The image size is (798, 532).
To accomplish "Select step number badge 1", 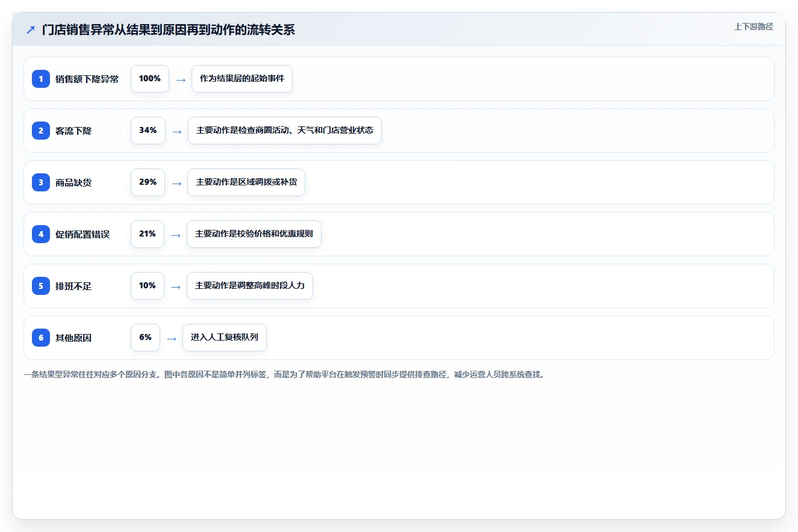I will (x=41, y=79).
